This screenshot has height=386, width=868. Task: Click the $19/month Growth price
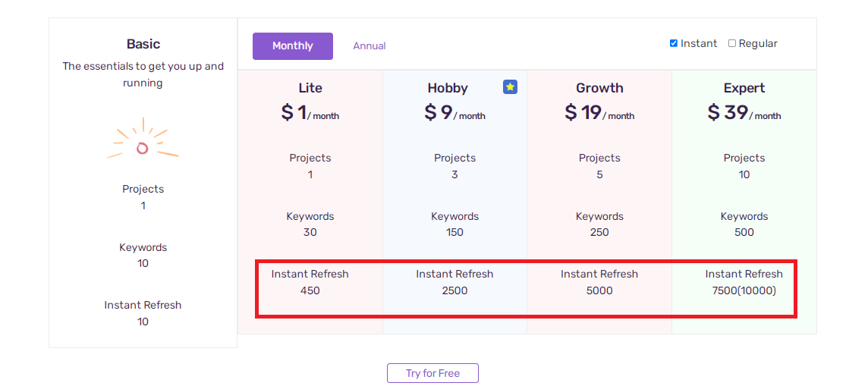click(x=599, y=112)
